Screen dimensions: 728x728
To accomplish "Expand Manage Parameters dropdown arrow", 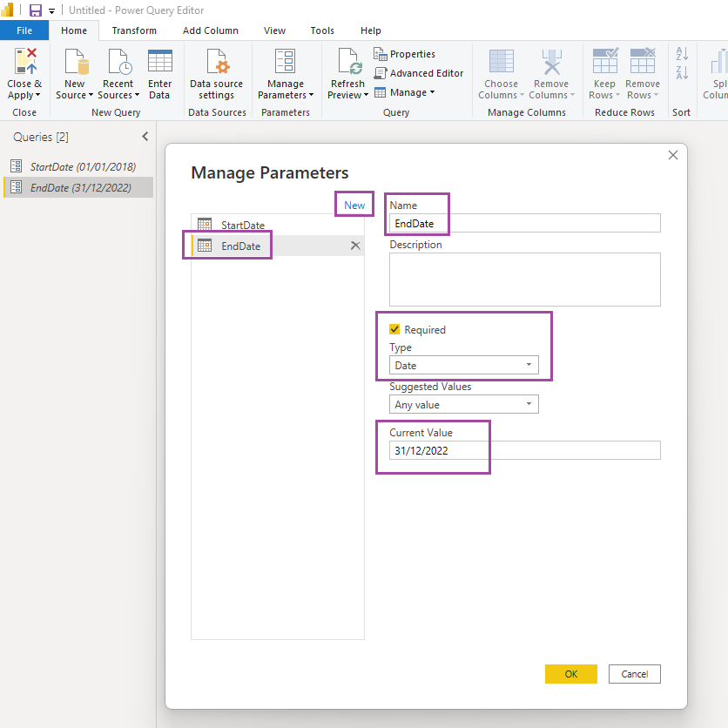I will point(311,95).
